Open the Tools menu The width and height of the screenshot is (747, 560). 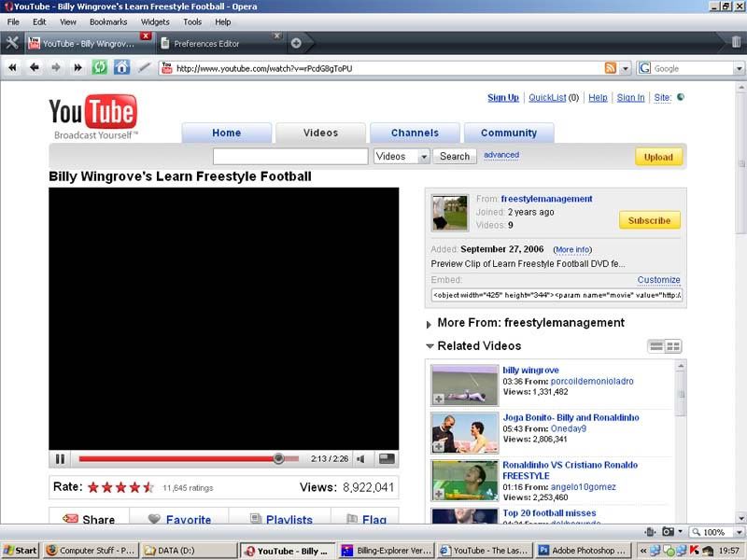192,21
